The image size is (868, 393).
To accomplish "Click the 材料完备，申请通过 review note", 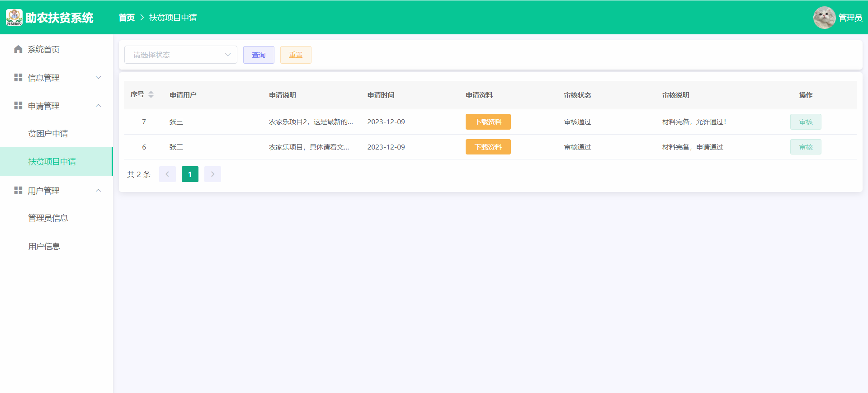I will 693,147.
